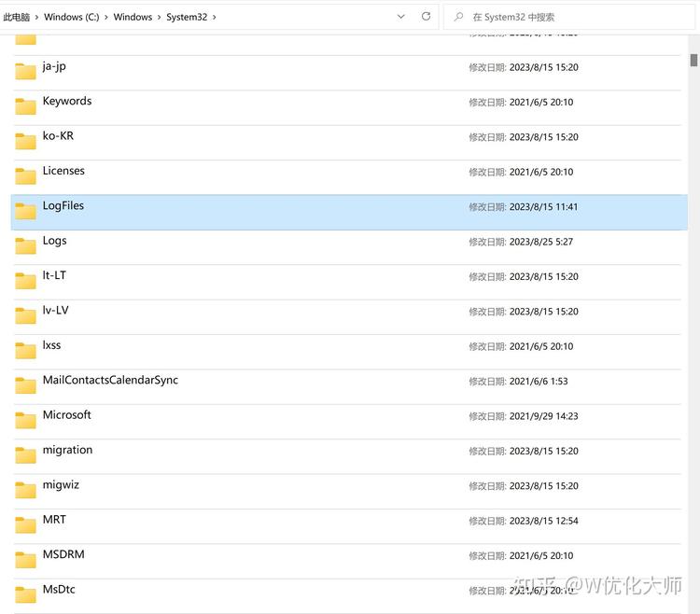The width and height of the screenshot is (700, 614).
Task: Refresh the System32 folder view
Action: tap(426, 17)
